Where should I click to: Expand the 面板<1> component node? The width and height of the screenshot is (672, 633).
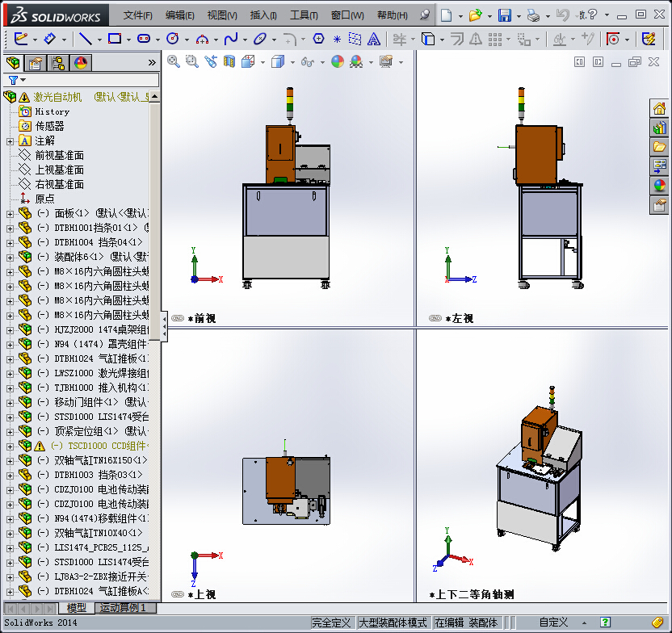pyautogui.click(x=10, y=214)
